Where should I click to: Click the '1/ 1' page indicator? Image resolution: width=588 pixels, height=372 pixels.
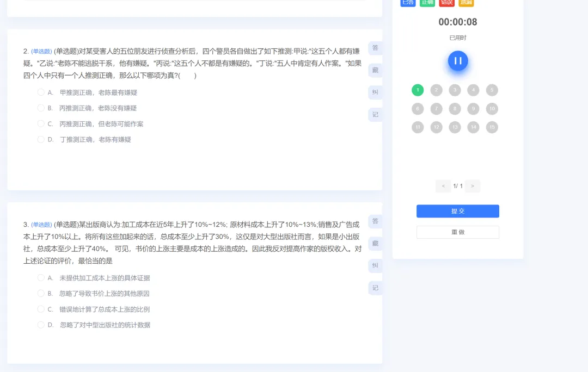coord(458,186)
